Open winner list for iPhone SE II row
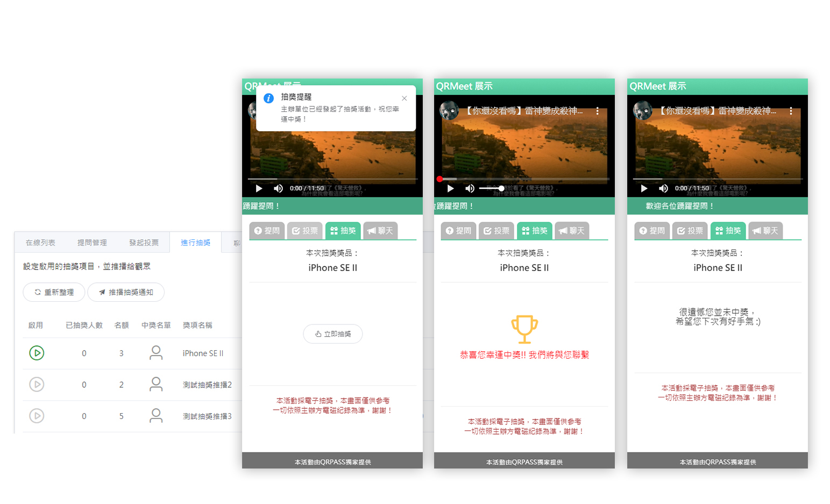 click(156, 353)
